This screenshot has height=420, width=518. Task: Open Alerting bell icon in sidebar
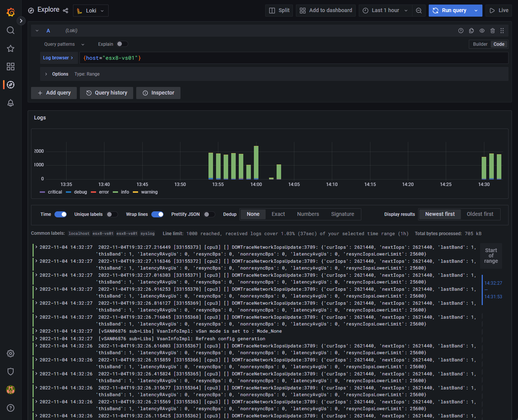pos(11,103)
